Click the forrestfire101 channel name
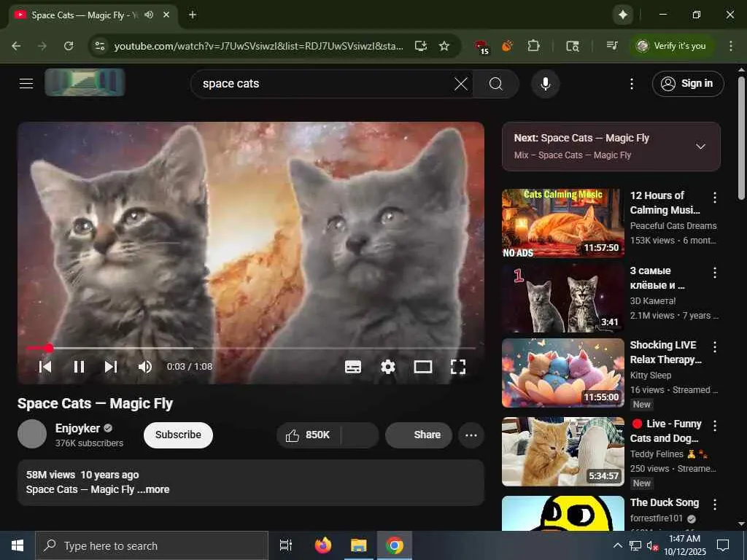Image resolution: width=747 pixels, height=560 pixels. [x=656, y=518]
